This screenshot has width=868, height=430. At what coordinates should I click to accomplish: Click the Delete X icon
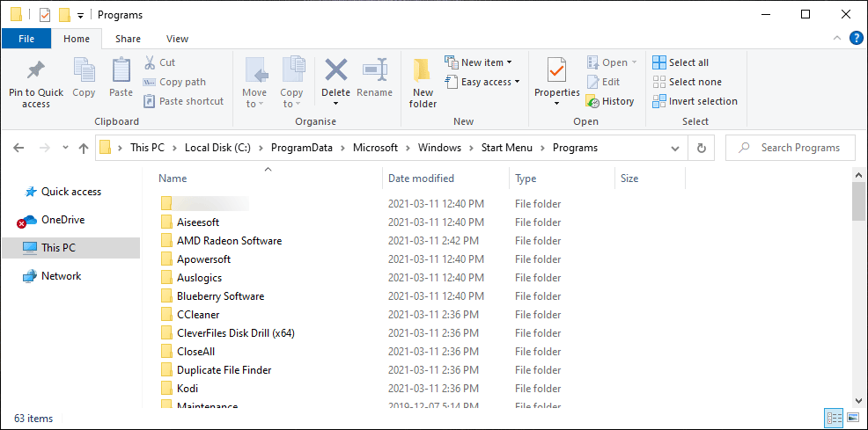click(336, 70)
